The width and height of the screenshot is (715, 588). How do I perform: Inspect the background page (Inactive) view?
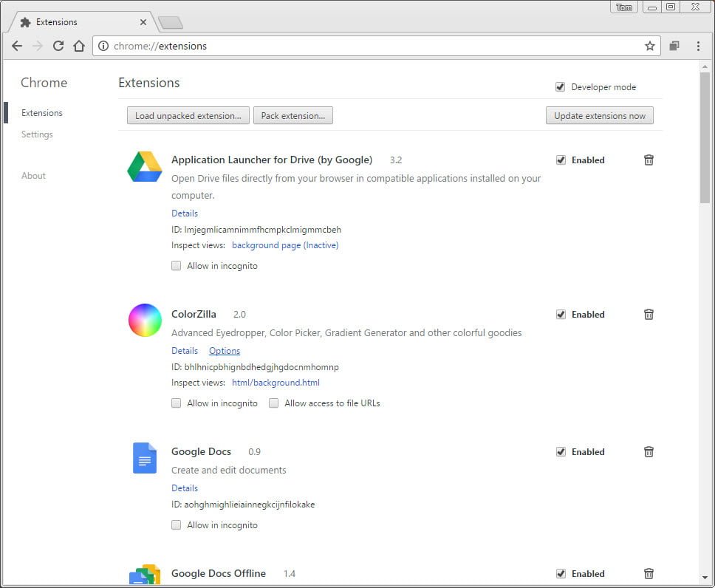[285, 245]
